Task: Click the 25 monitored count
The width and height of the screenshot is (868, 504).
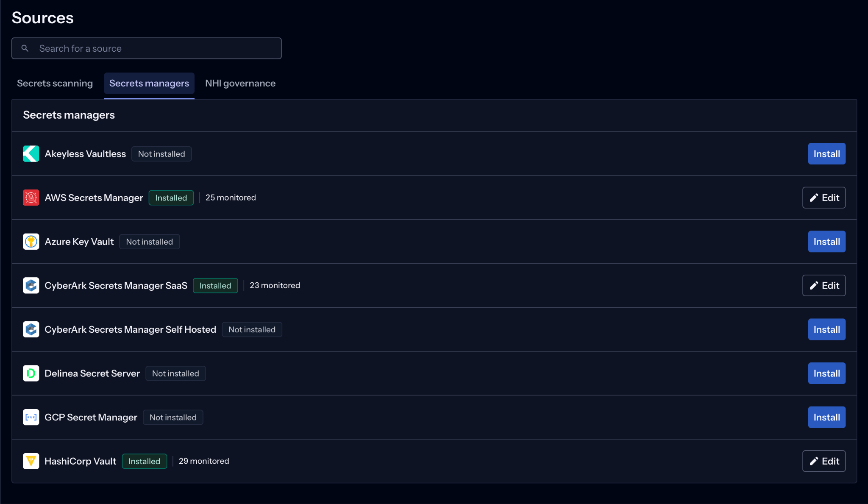Action: click(231, 198)
